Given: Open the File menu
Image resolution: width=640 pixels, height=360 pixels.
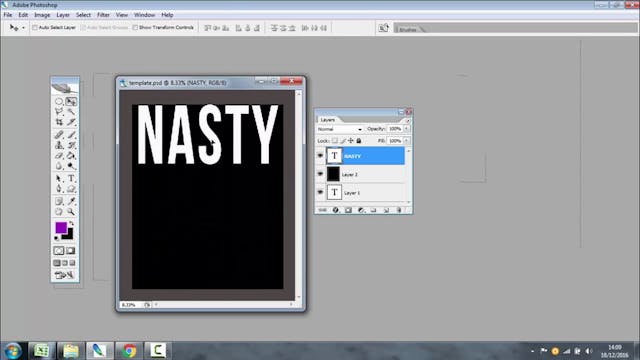Looking at the screenshot, I should pos(8,15).
